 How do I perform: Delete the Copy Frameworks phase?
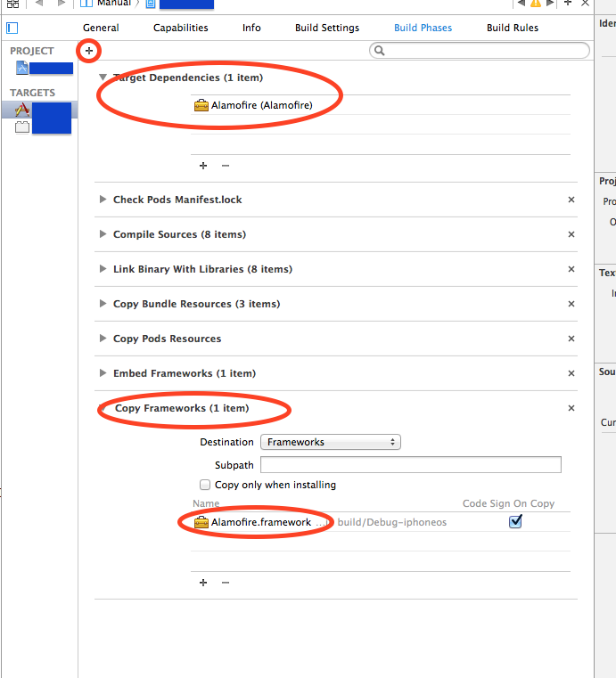point(571,408)
